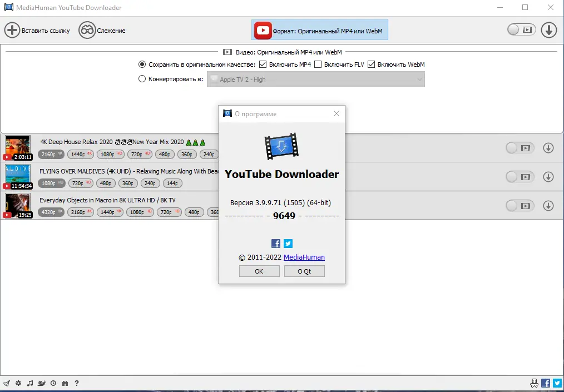Open settings via the gear icon in status bar

click(x=18, y=383)
